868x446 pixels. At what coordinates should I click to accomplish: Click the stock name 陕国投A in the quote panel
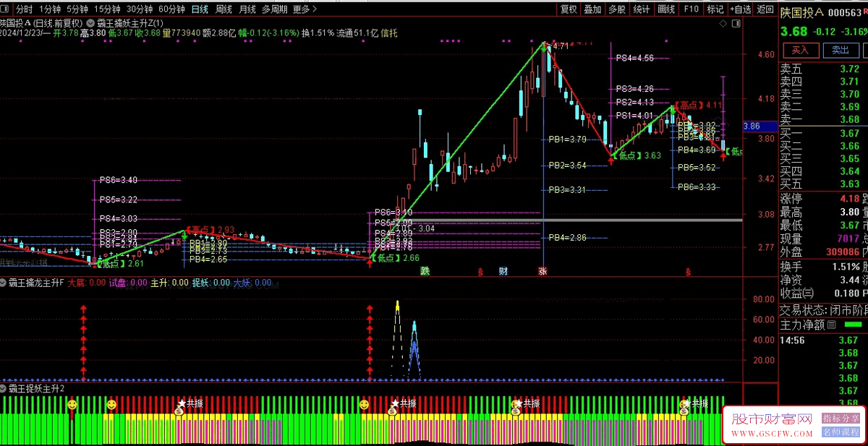point(801,12)
